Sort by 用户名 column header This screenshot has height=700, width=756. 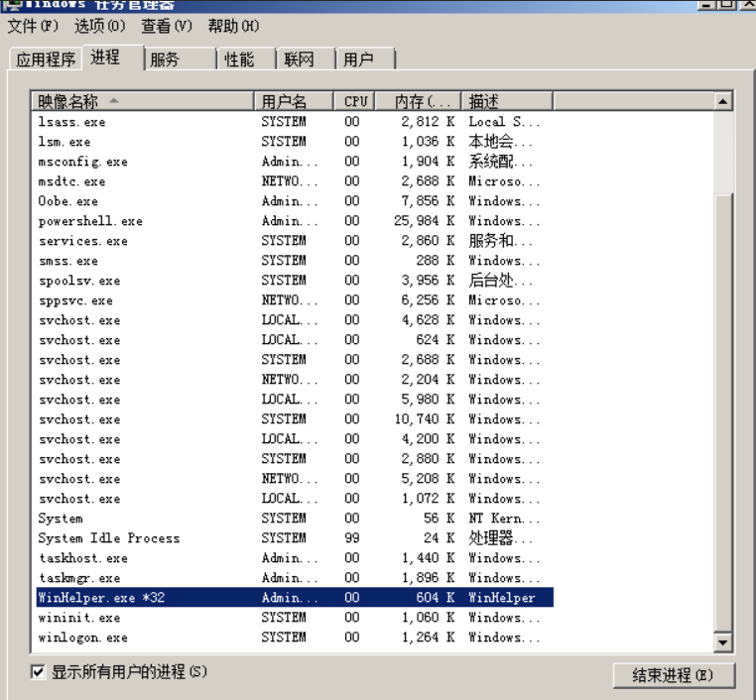point(294,101)
